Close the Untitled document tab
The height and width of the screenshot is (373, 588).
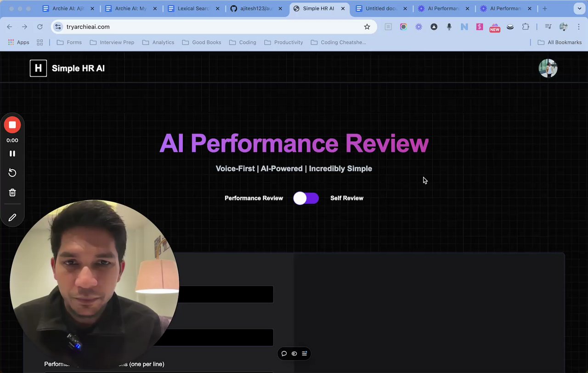pyautogui.click(x=405, y=8)
